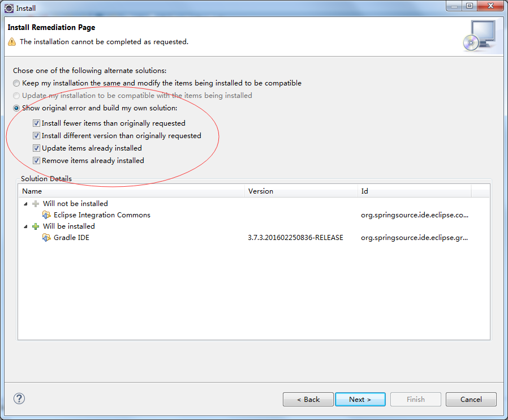The height and width of the screenshot is (420, 508).
Task: Close the Install window
Action: pyautogui.click(x=490, y=6)
